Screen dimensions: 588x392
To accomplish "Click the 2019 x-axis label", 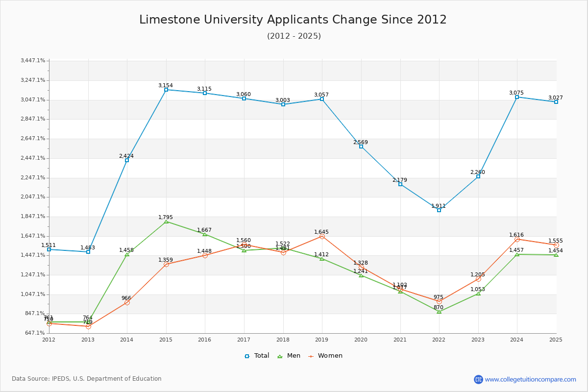I will tap(322, 339).
